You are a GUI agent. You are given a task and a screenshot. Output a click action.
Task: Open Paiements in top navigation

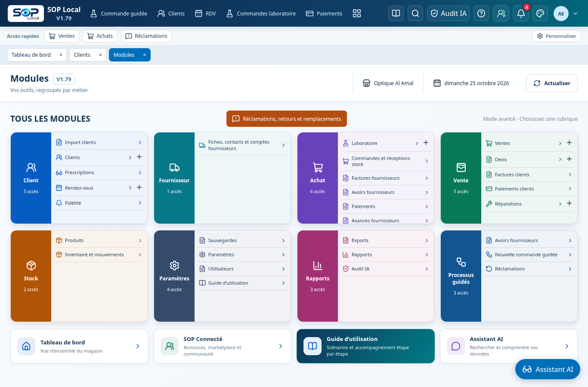(324, 13)
